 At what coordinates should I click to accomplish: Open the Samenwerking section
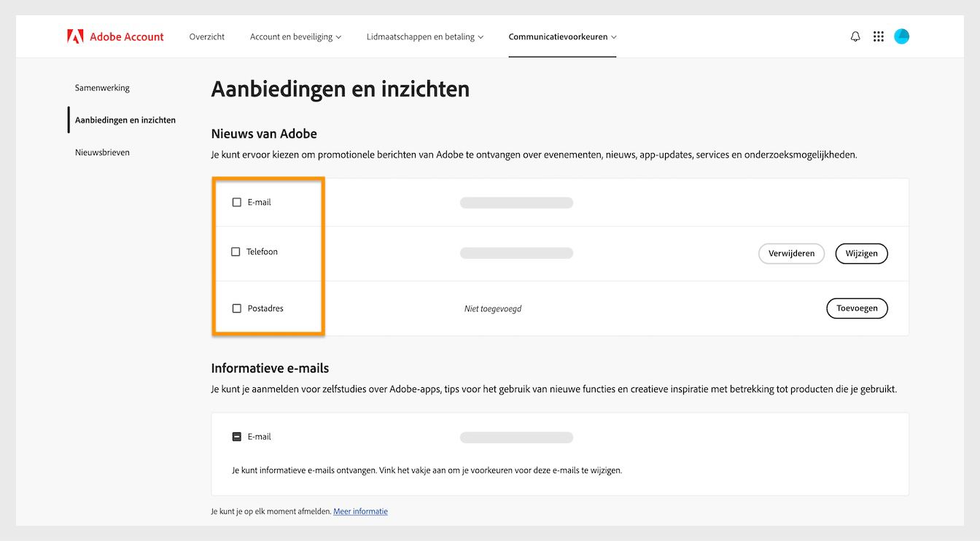[102, 87]
